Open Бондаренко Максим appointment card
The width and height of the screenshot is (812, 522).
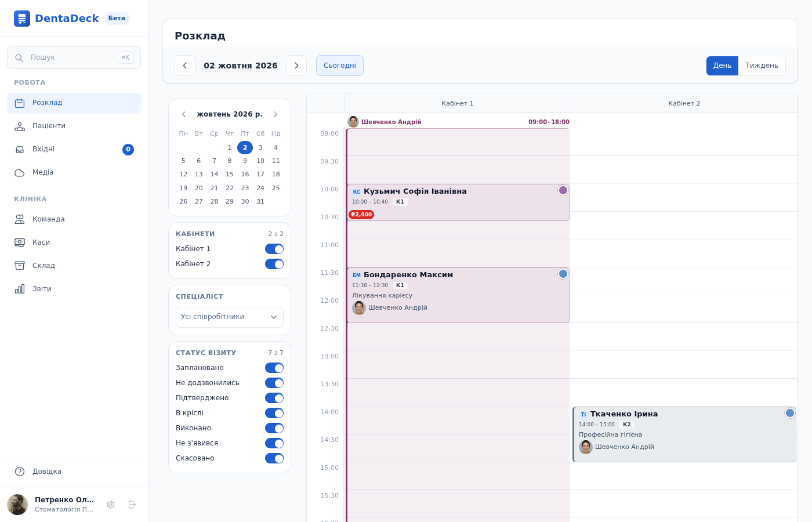[x=458, y=295]
